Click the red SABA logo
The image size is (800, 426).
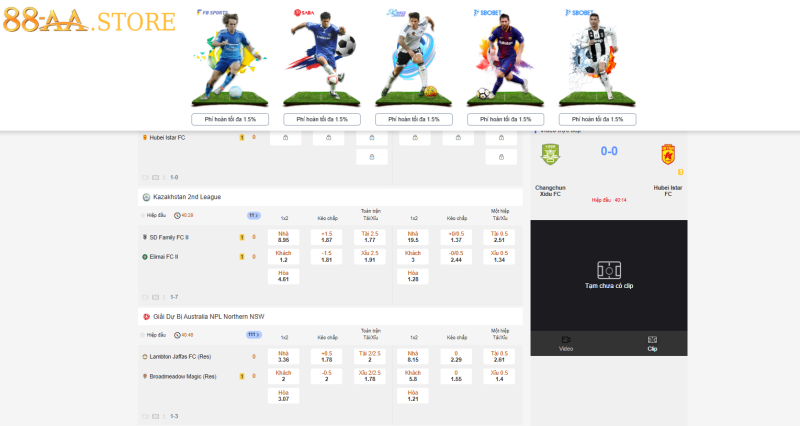coord(304,12)
